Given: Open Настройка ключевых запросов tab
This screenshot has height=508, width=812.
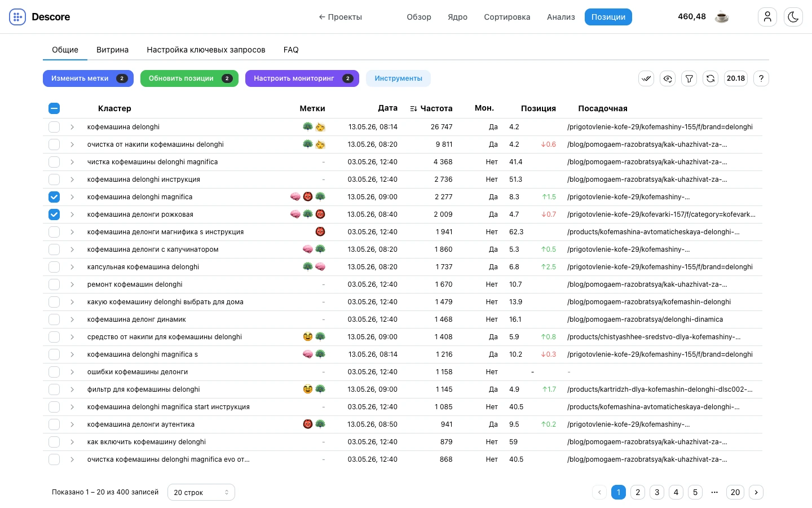Looking at the screenshot, I should (x=206, y=50).
